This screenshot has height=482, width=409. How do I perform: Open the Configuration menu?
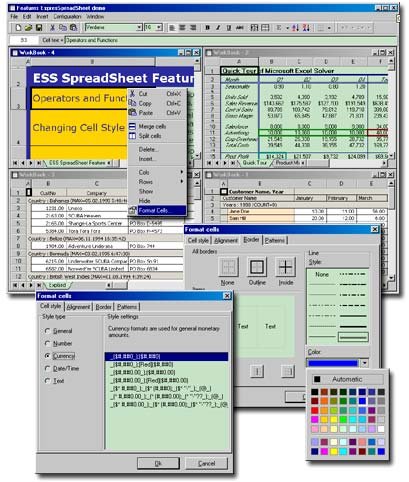point(67,16)
